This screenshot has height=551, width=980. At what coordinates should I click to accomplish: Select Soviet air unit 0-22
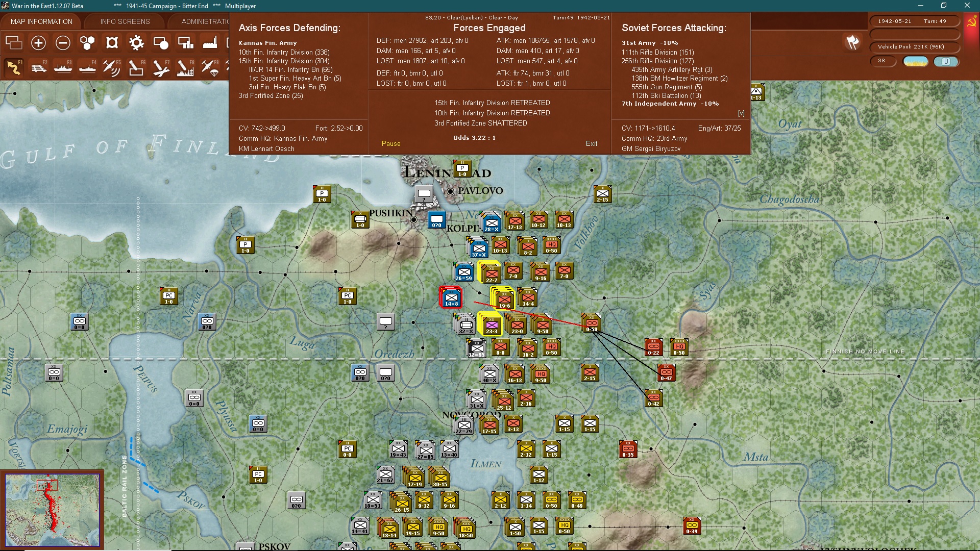coord(653,347)
